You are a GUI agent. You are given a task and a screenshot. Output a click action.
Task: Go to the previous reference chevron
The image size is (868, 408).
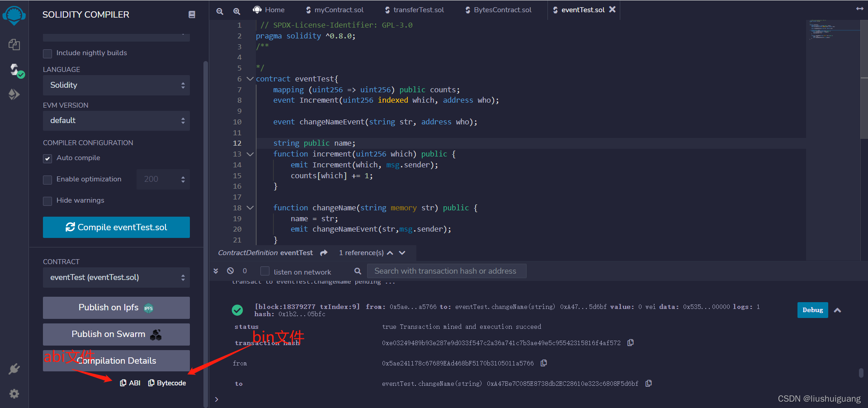tap(390, 253)
